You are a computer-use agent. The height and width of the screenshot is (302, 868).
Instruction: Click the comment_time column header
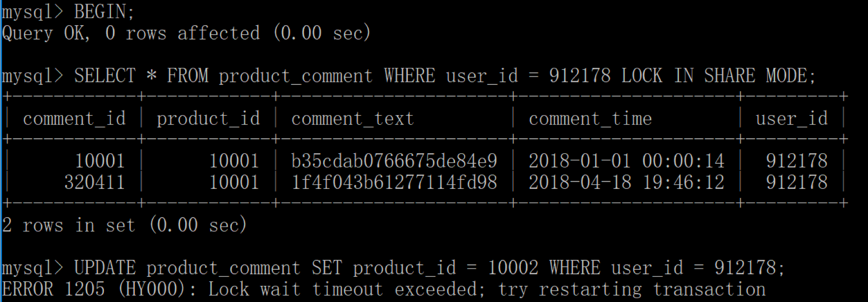tap(590, 119)
